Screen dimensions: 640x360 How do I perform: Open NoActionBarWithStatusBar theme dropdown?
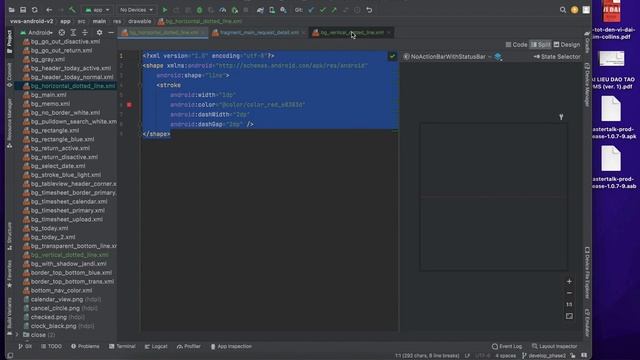[x=448, y=57]
